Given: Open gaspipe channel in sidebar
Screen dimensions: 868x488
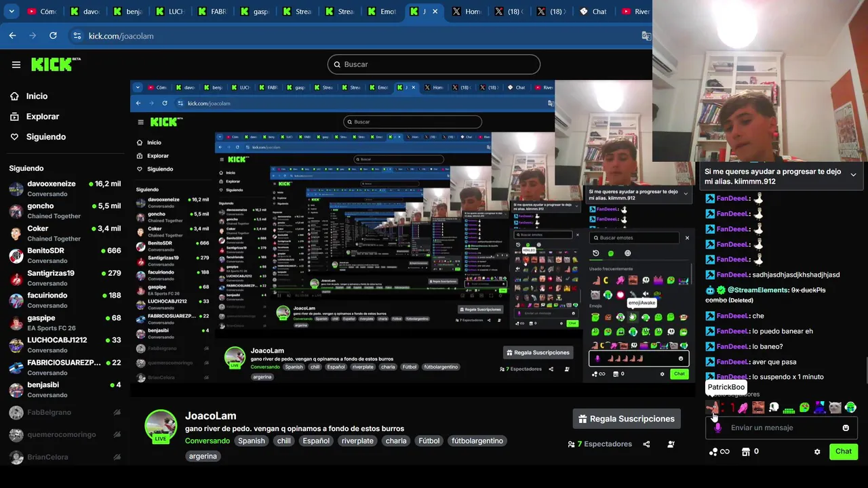Looking at the screenshot, I should tap(64, 323).
